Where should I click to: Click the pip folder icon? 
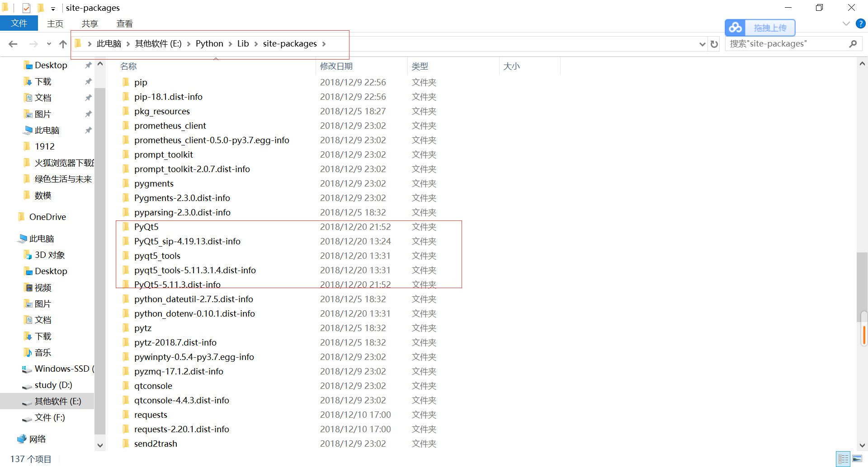[126, 82]
